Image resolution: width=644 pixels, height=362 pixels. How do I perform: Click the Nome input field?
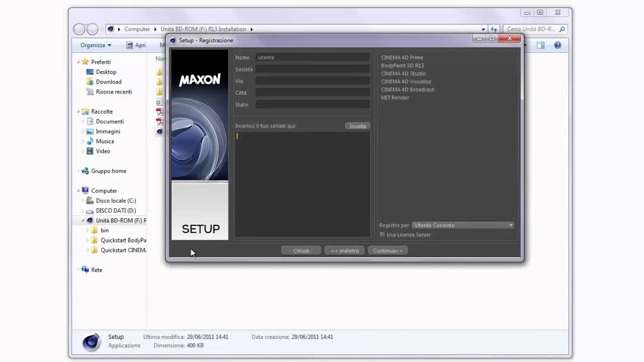pyautogui.click(x=312, y=57)
